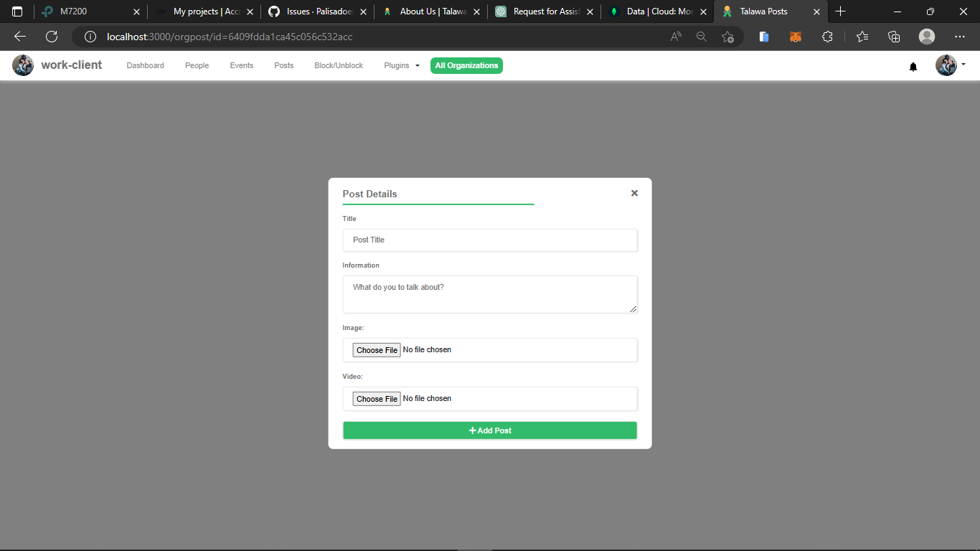Click the split screen toolbar icon

763,37
